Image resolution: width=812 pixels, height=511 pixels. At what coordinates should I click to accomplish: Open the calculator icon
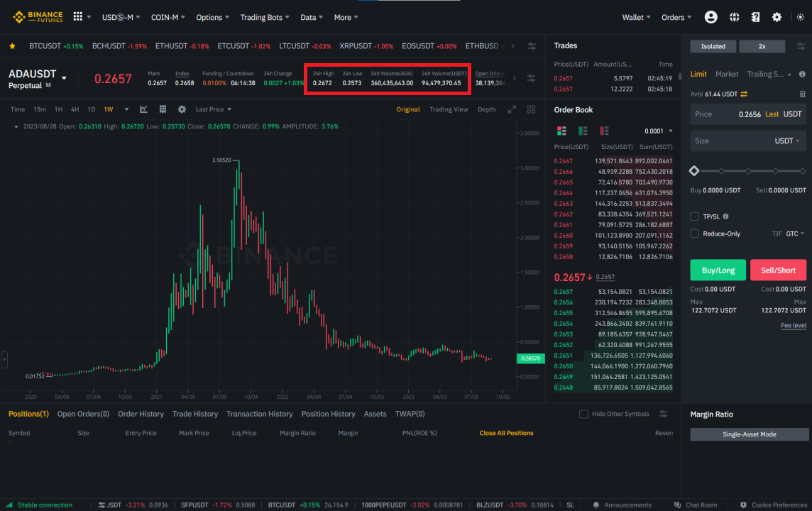pyautogui.click(x=802, y=94)
